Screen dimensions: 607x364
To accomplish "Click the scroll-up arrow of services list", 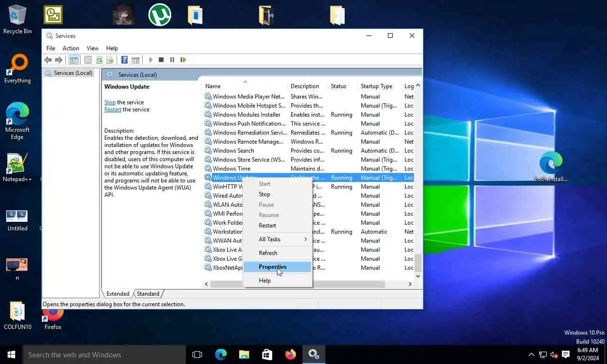I will coord(418,86).
